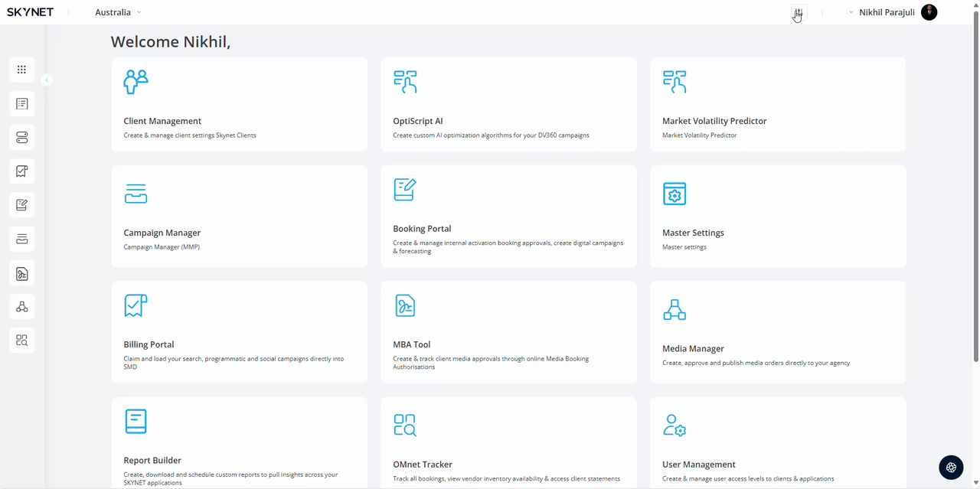Click the Media Manager card icon

pos(675,309)
